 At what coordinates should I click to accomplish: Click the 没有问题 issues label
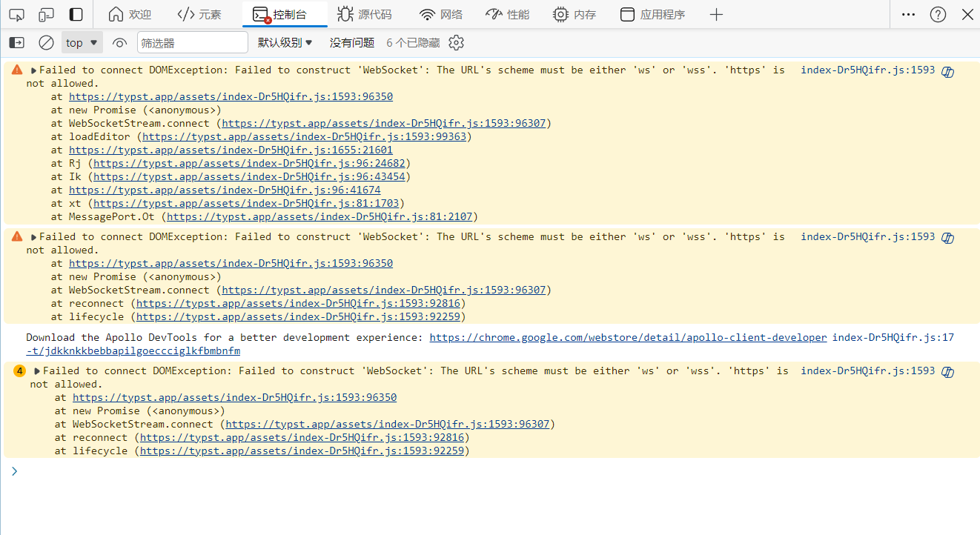click(352, 42)
